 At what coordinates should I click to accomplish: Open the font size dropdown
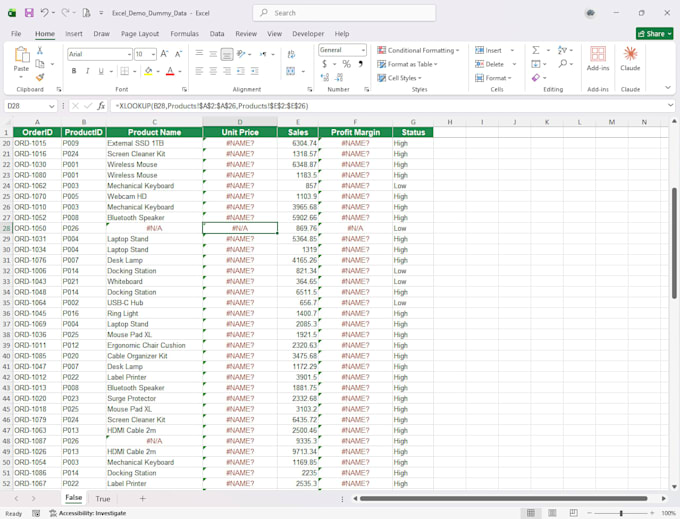pos(154,54)
